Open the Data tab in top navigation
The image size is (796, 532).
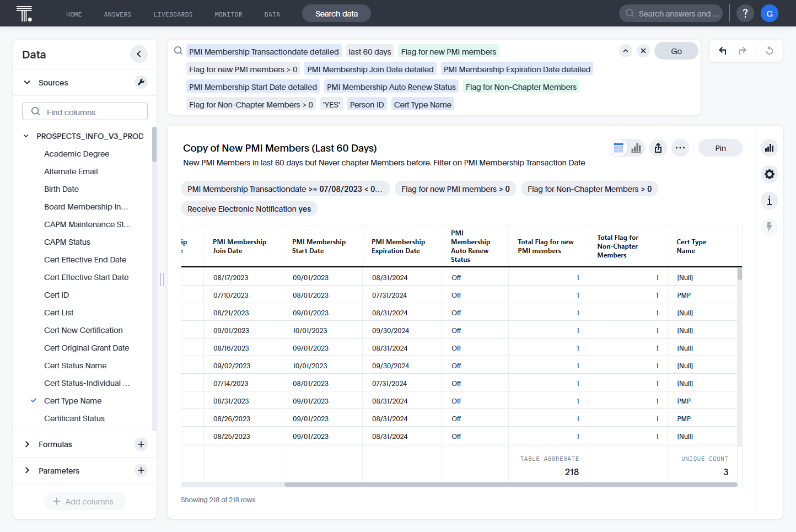(272, 14)
